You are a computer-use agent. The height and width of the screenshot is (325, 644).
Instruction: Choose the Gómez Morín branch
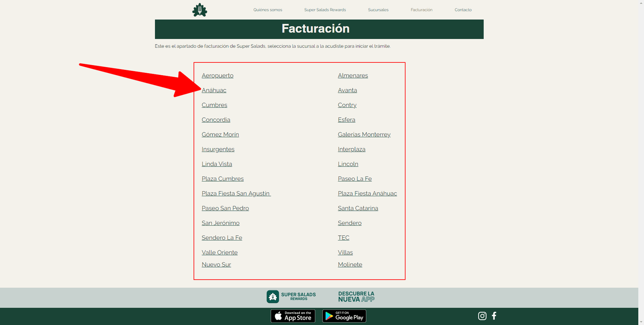click(x=220, y=135)
